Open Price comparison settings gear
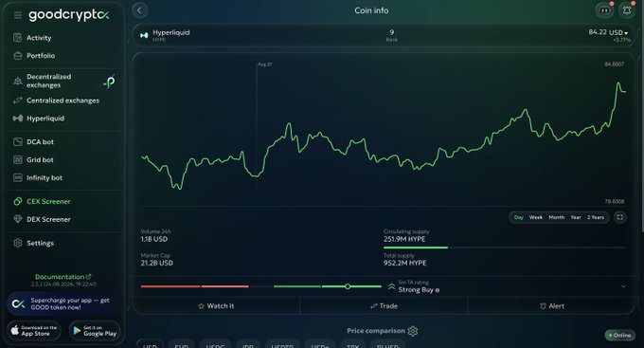 pos(413,331)
